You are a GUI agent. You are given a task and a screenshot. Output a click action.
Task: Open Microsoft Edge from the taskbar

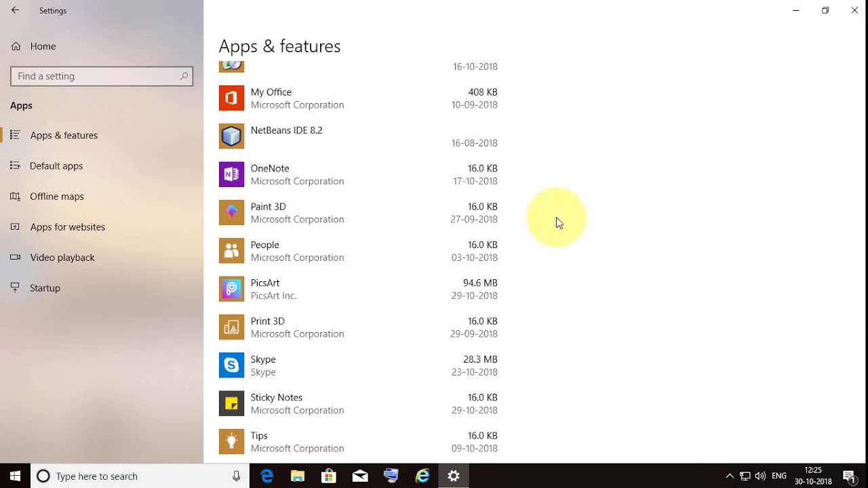267,476
